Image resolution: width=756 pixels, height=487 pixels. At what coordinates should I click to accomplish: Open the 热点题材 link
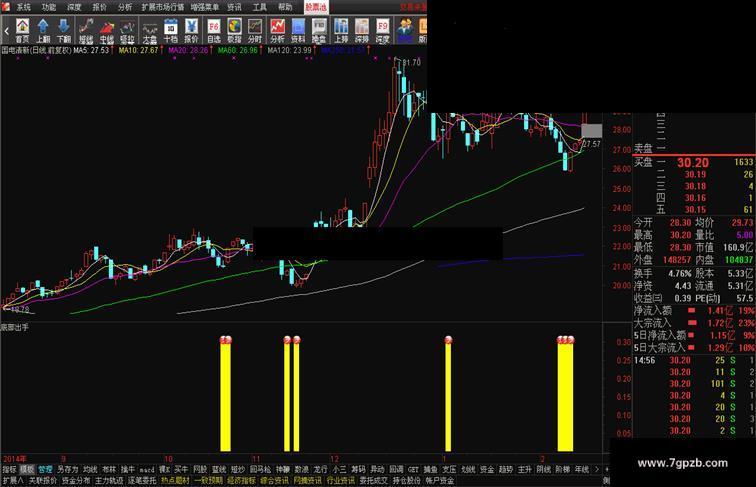[175, 480]
